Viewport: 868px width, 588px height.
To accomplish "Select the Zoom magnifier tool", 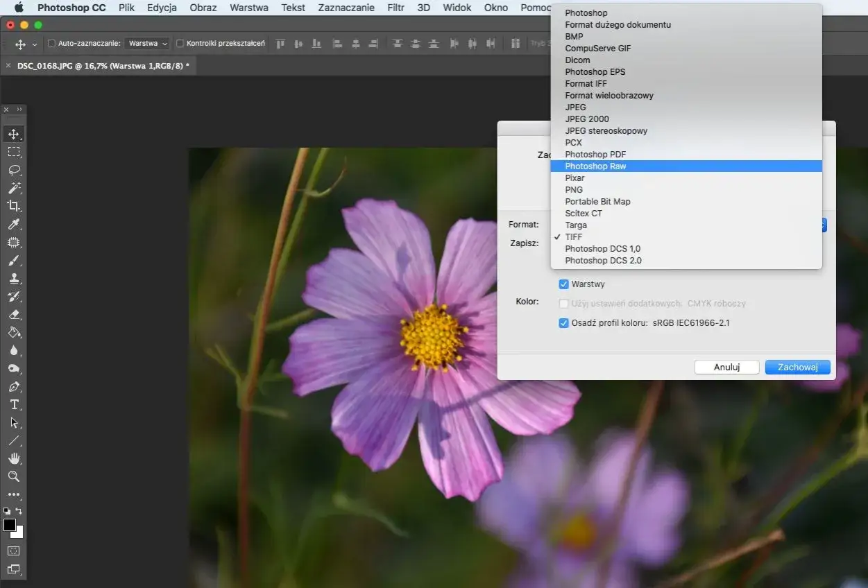I will click(x=14, y=476).
